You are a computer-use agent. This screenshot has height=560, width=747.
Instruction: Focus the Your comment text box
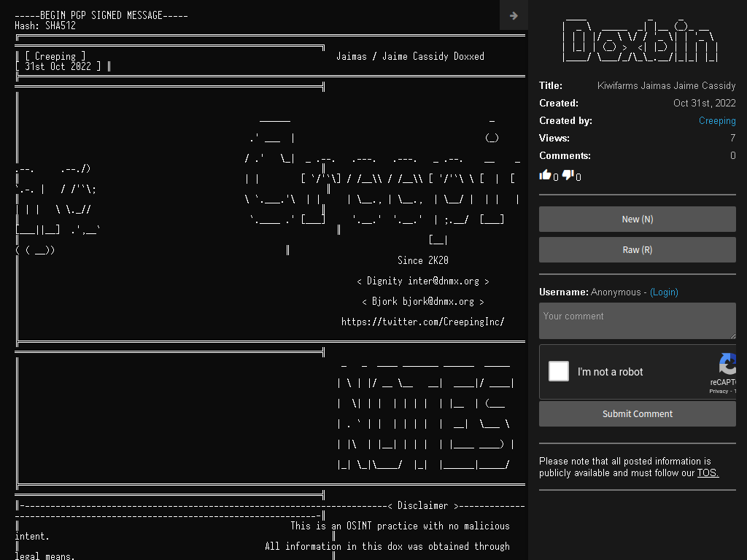[638, 321]
